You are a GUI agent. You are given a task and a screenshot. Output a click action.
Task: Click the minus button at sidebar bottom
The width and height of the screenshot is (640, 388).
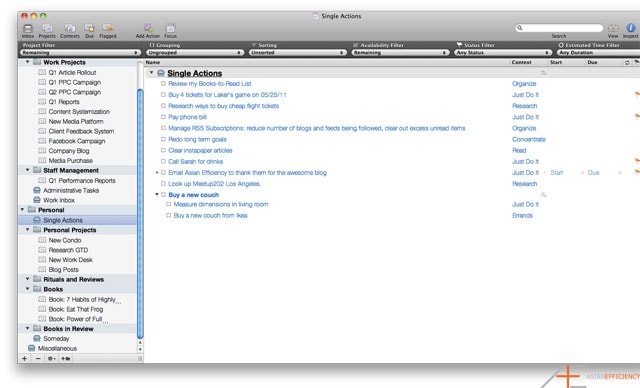tap(38, 358)
